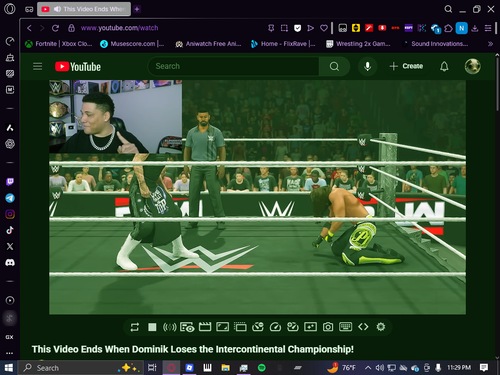
Task: Toggle the remove-ads eye icon
Action: [187, 327]
